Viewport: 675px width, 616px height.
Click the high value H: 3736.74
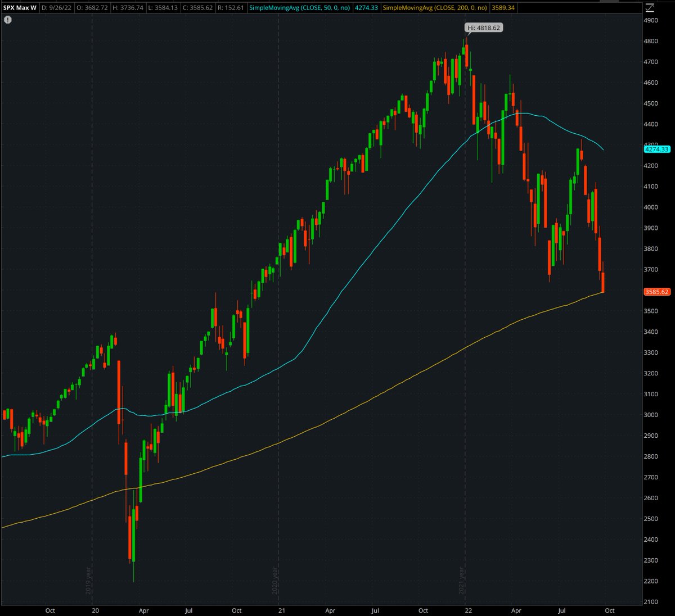pos(128,8)
